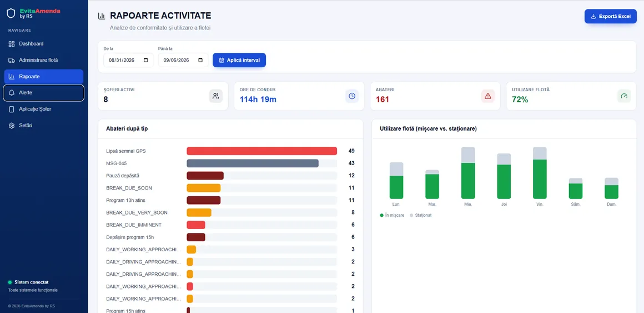Click the truck icon for Administrare flotă
The width and height of the screenshot is (644, 313).
(12, 60)
